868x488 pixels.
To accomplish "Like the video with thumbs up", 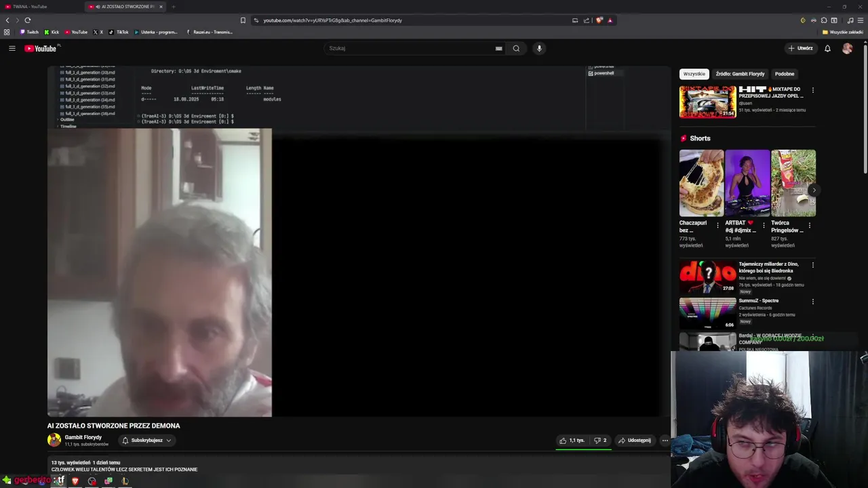I will (x=572, y=441).
